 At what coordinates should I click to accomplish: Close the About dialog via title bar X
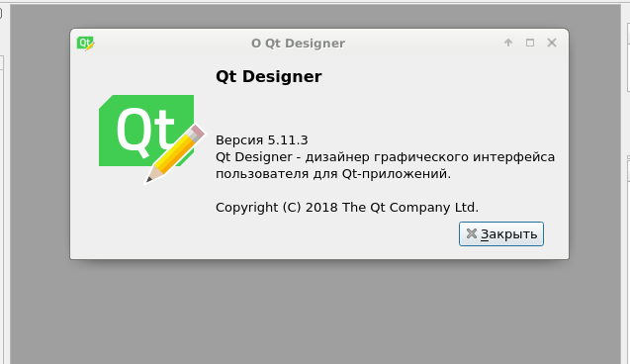point(552,43)
